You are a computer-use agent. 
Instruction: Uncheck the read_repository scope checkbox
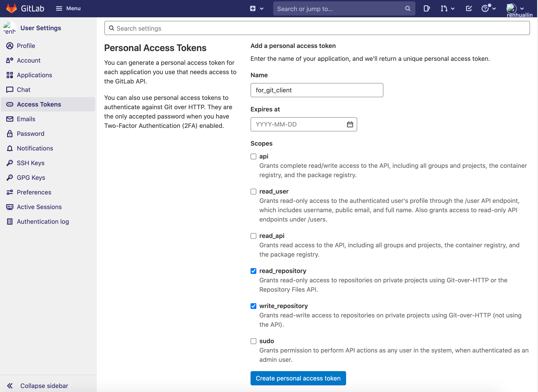pos(253,271)
